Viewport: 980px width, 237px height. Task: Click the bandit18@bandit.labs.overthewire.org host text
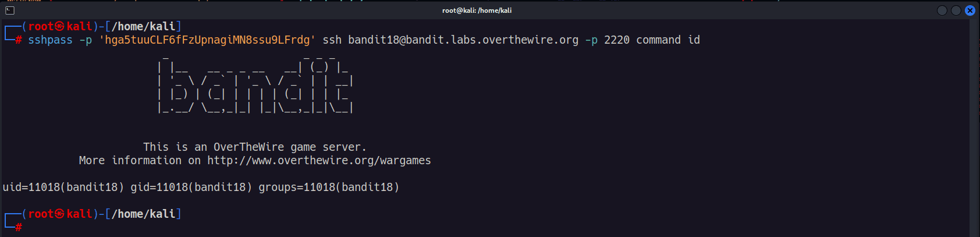pyautogui.click(x=463, y=40)
